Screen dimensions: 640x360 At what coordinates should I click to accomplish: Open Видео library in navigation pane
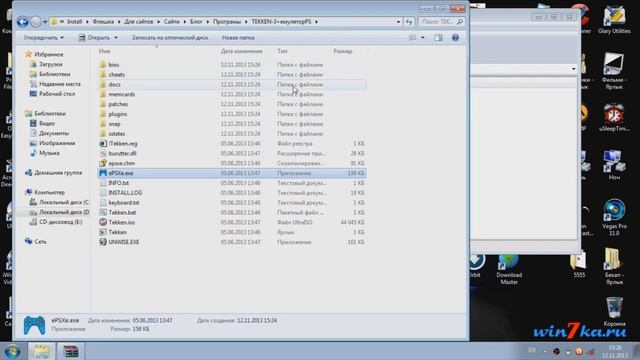pyautogui.click(x=47, y=123)
